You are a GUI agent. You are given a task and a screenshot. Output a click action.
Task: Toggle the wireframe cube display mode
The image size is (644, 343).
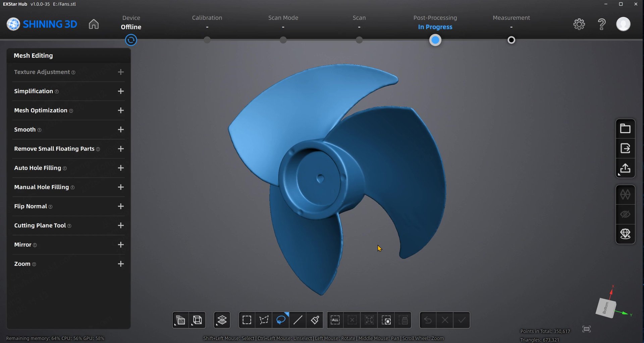coord(198,320)
